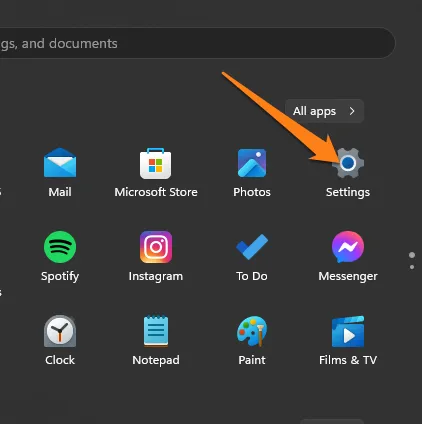The height and width of the screenshot is (424, 422).
Task: Click the Messenger label text
Action: 348,276
